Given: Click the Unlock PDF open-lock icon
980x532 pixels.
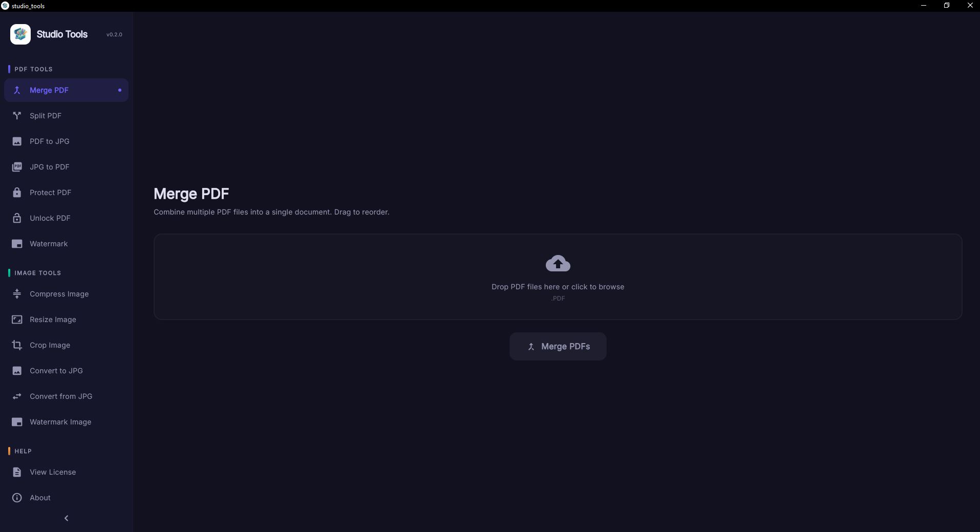Looking at the screenshot, I should click(17, 218).
